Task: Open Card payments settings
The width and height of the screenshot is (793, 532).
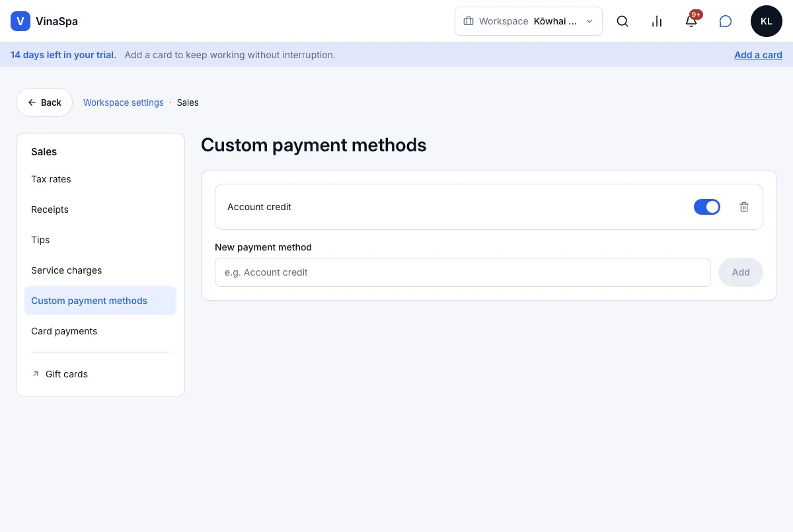Action: [x=100, y=331]
